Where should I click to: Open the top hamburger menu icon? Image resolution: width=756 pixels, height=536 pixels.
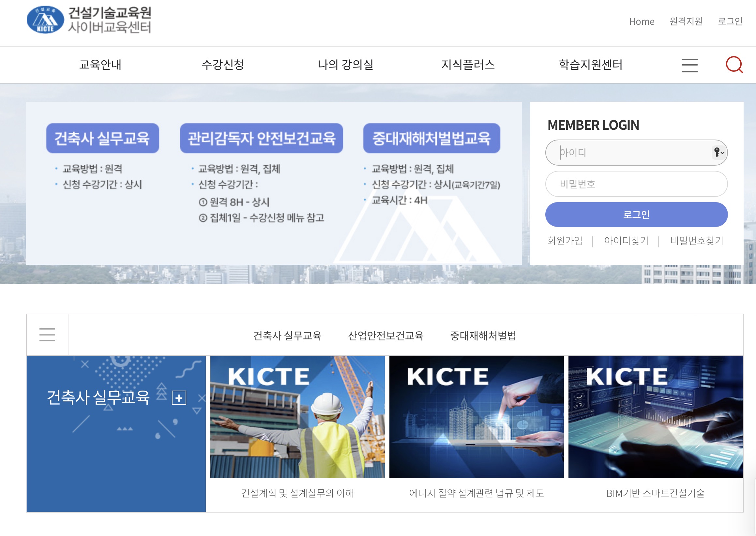point(689,66)
